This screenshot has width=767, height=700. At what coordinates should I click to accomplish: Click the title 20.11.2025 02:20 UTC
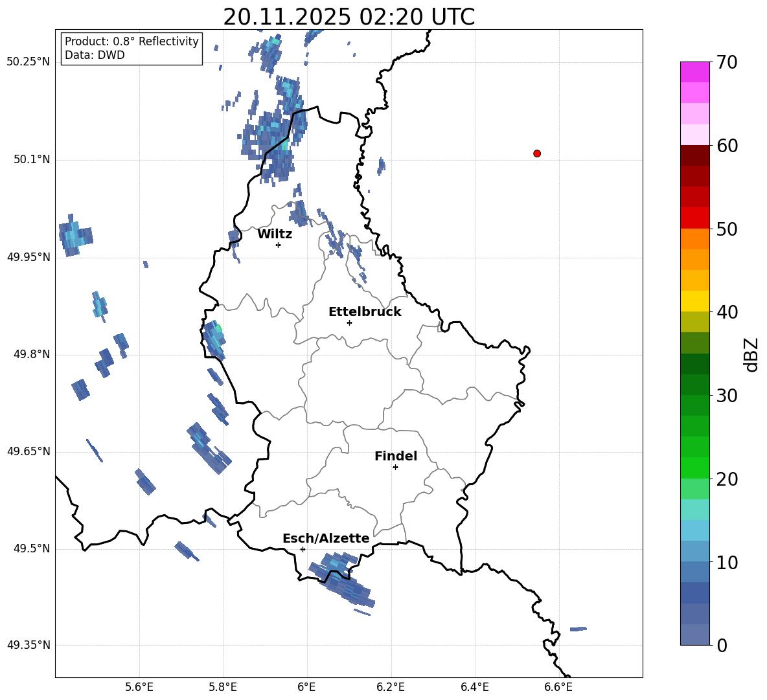[x=349, y=17]
